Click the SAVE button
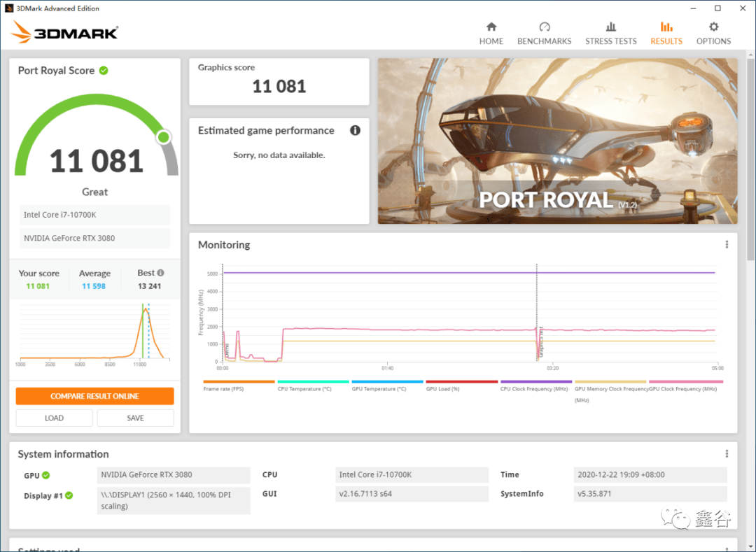 (x=135, y=418)
